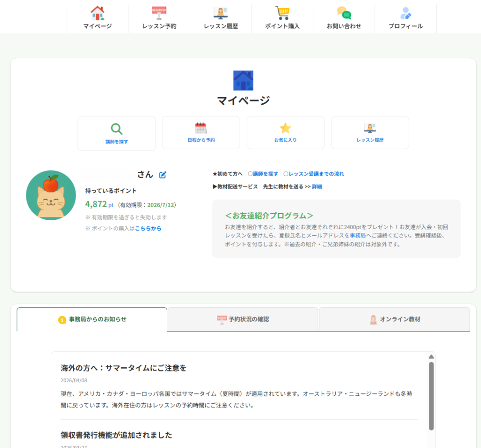Select the お気に入り star button
Viewport: 481px width, 448px height.
[285, 133]
